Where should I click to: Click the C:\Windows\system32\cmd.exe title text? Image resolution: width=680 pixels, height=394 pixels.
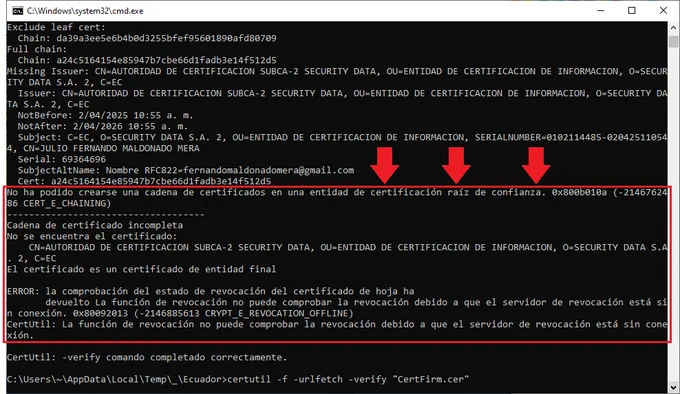tap(85, 11)
